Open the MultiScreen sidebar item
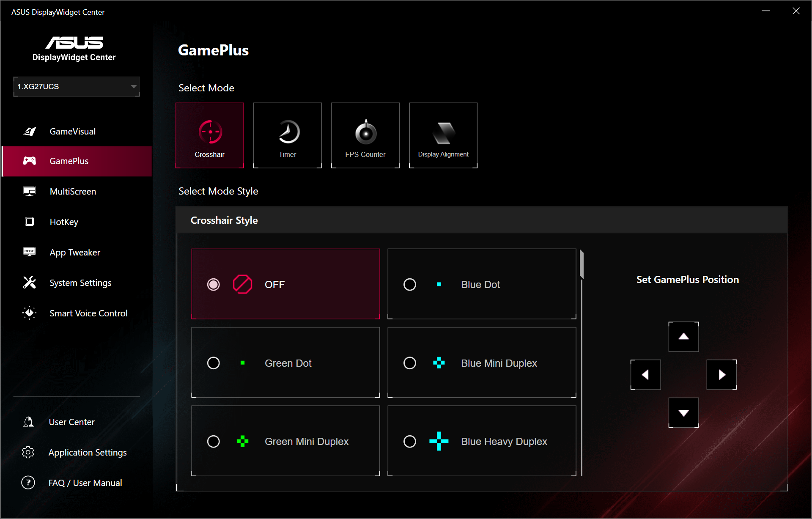The width and height of the screenshot is (812, 519). [x=73, y=192]
